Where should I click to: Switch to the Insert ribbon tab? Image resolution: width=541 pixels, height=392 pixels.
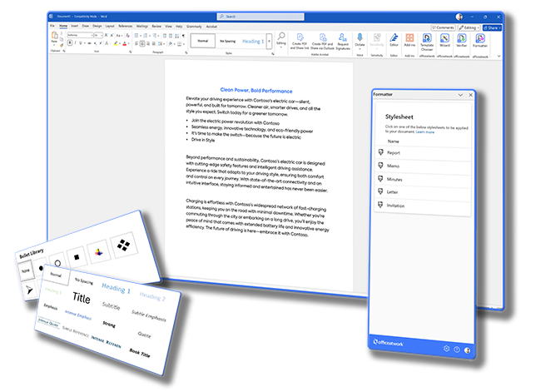click(74, 26)
